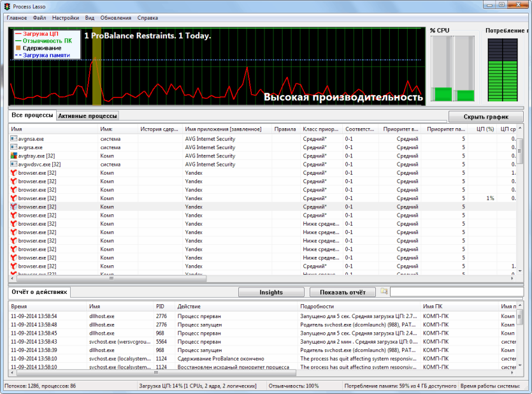Click the Загрузка памяти legend entry
The height and width of the screenshot is (394, 532).
pos(43,55)
